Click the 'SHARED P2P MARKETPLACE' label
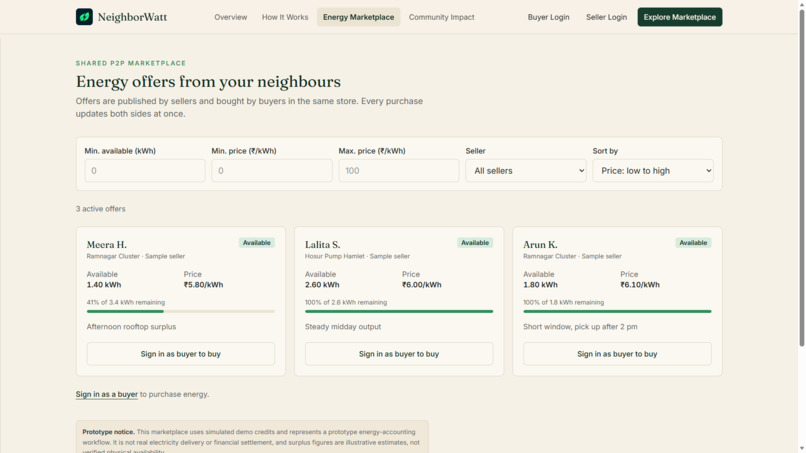The width and height of the screenshot is (806, 453). tap(131, 63)
